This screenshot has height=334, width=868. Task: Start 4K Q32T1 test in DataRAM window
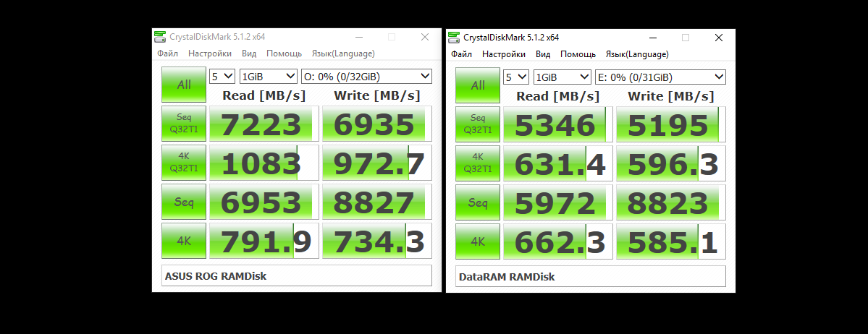point(478,163)
